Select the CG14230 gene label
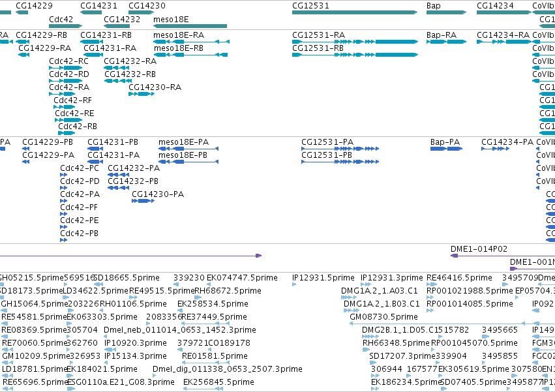Image resolution: width=555 pixels, height=392 pixels. tap(147, 6)
